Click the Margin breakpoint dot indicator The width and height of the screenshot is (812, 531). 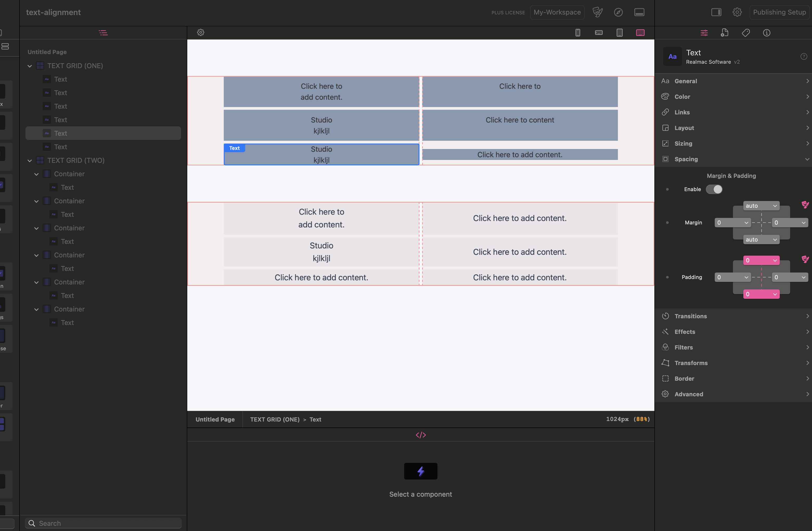click(667, 223)
